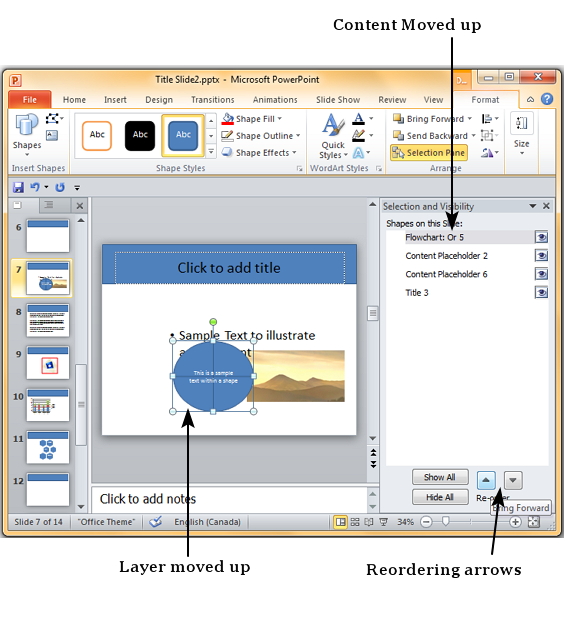
Task: Close the Selection and Visibility pane
Action: coord(546,206)
